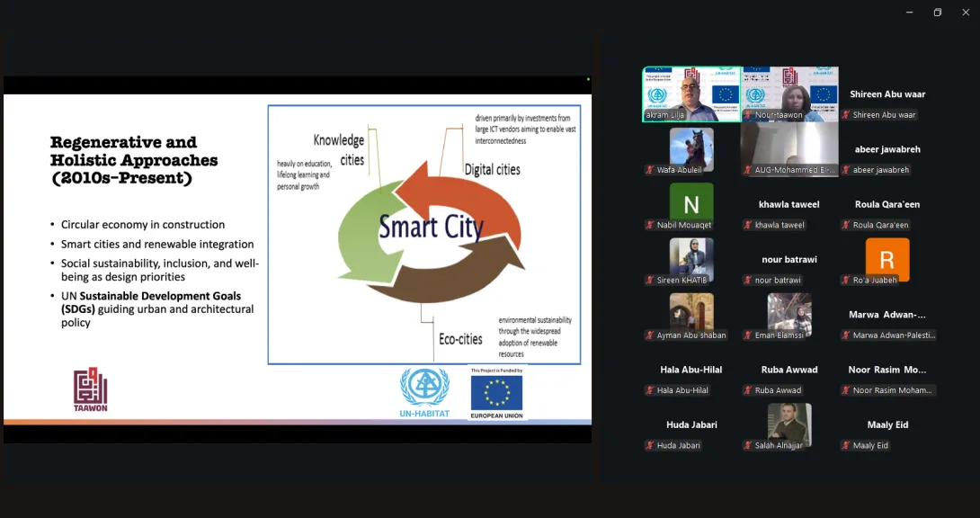The width and height of the screenshot is (980, 518).
Task: Click Nabil Mouaqet's muted microphone icon
Action: (650, 225)
